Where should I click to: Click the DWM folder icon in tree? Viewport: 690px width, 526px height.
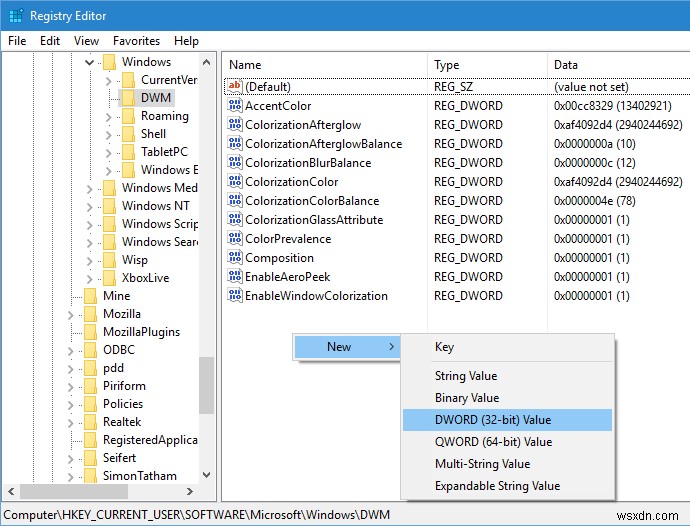128,97
